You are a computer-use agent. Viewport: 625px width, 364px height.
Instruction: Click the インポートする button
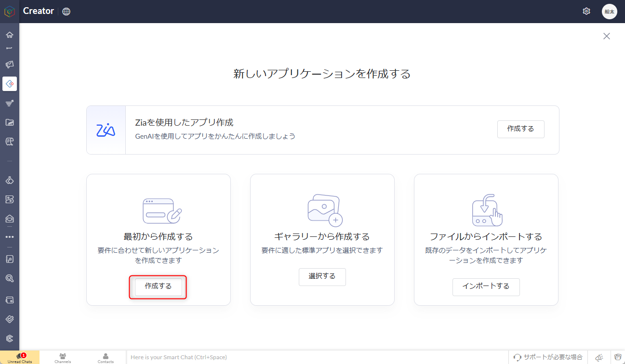point(486,286)
